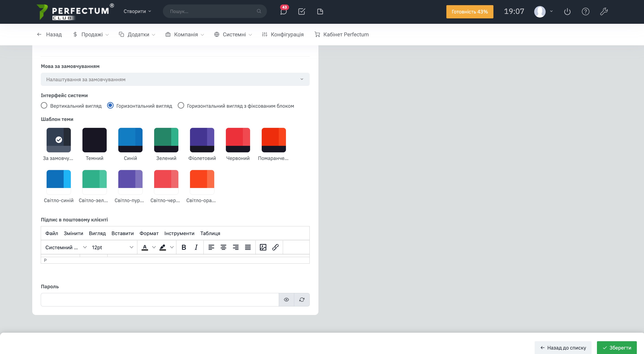This screenshot has width=644, height=354.
Task: Open the help question mark icon
Action: coord(586,11)
